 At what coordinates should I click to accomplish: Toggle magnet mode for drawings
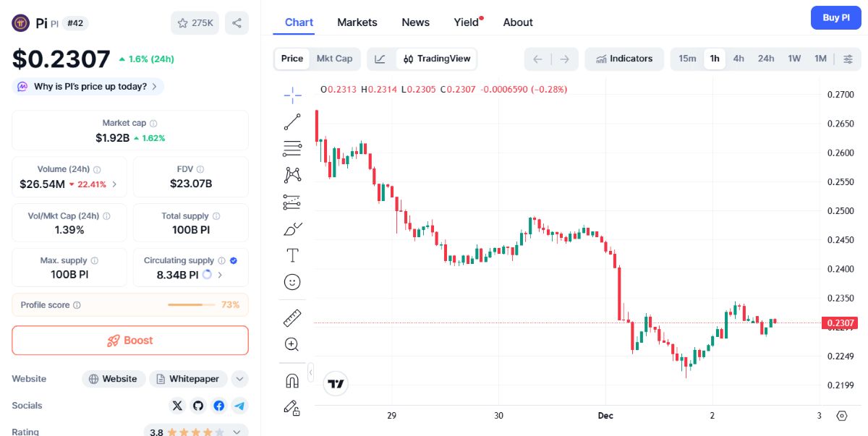(x=292, y=380)
